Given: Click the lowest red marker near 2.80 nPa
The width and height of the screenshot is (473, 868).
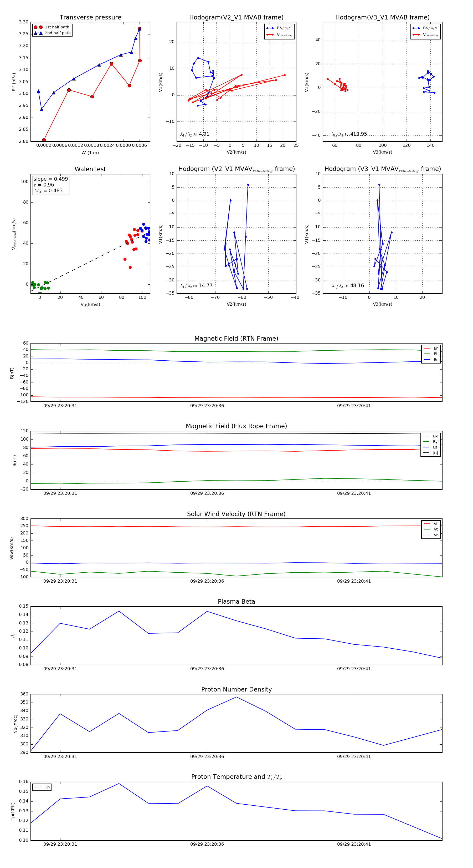Looking at the screenshot, I should 44,140.
